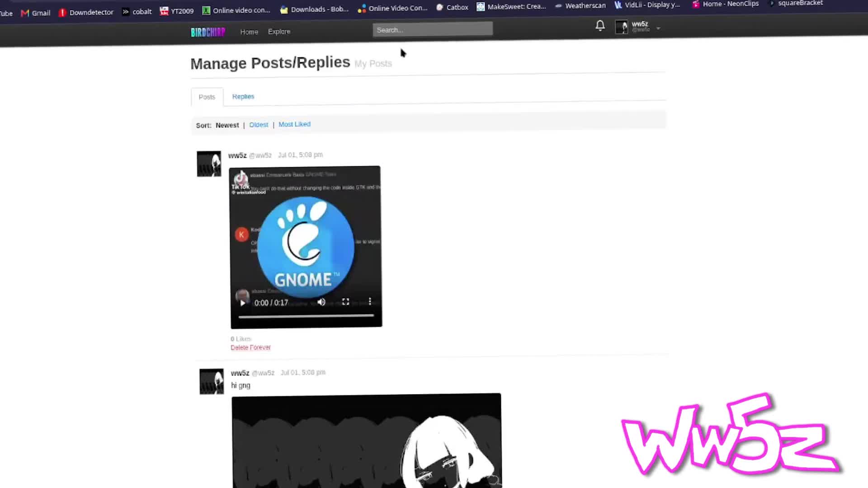Open ww5z username on the hi gng post
This screenshot has width=868, height=488.
point(240,373)
